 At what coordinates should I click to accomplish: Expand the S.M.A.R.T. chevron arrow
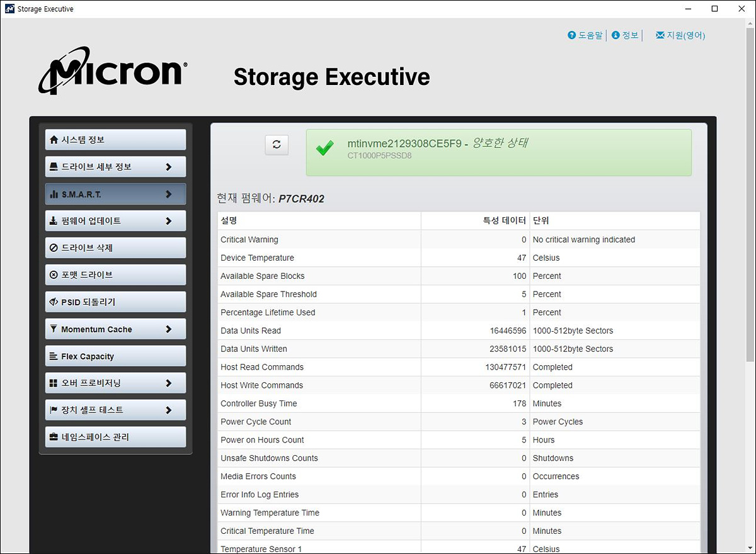[x=168, y=195]
